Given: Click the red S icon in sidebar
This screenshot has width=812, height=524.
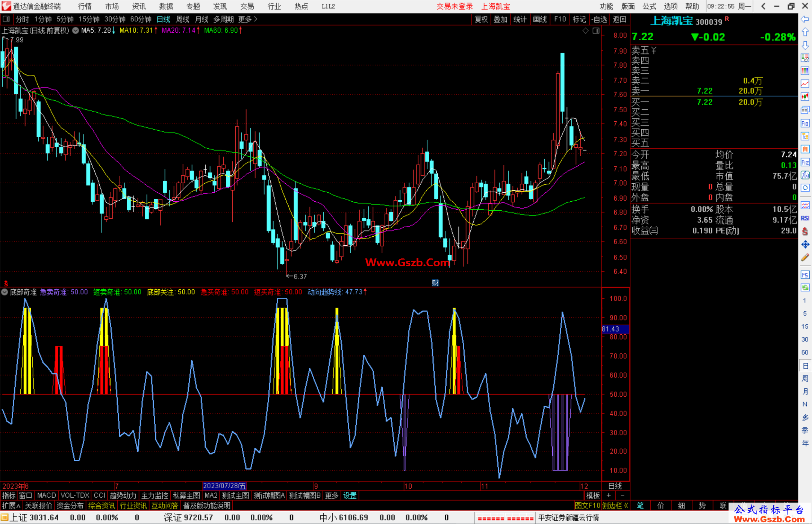Looking at the screenshot, I should pos(805,231).
